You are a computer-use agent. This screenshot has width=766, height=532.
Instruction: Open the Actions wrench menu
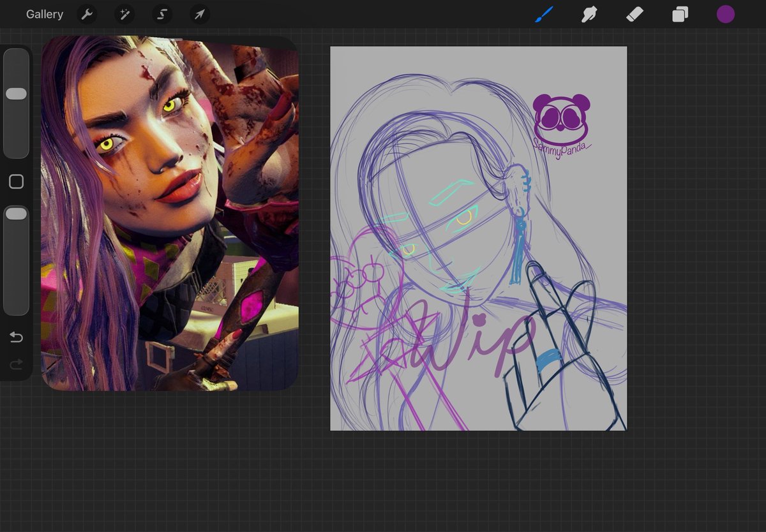point(86,14)
